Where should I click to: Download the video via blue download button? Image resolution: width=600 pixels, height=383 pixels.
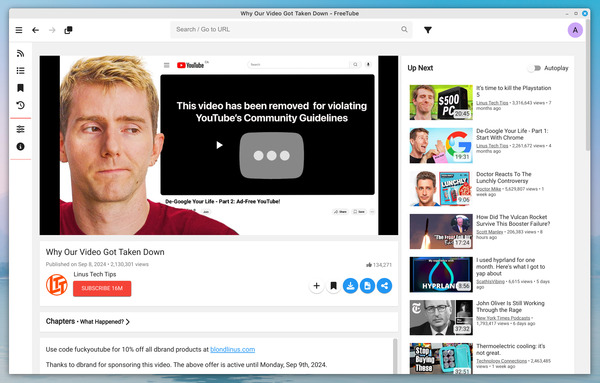(350, 286)
